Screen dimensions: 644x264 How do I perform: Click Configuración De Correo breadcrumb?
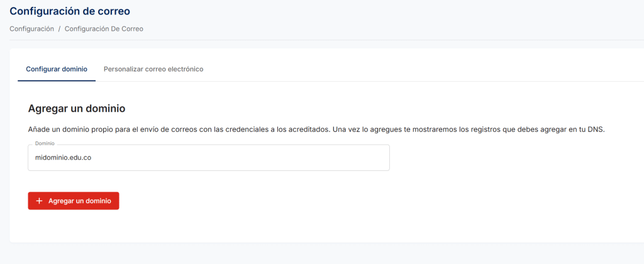pyautogui.click(x=104, y=29)
